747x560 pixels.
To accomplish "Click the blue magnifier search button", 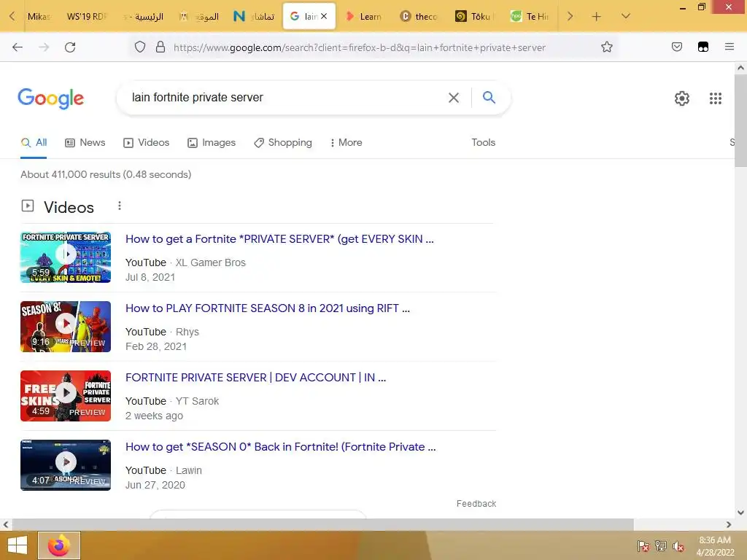I will coord(489,97).
